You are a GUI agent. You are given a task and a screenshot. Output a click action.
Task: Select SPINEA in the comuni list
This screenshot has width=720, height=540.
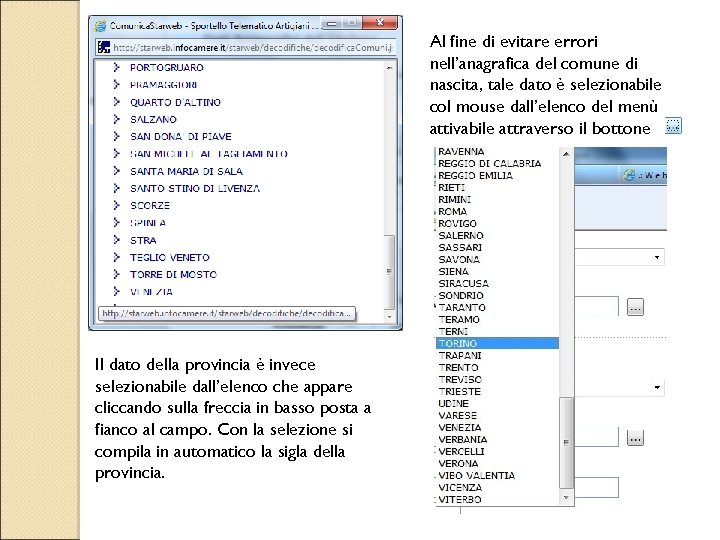tap(148, 223)
